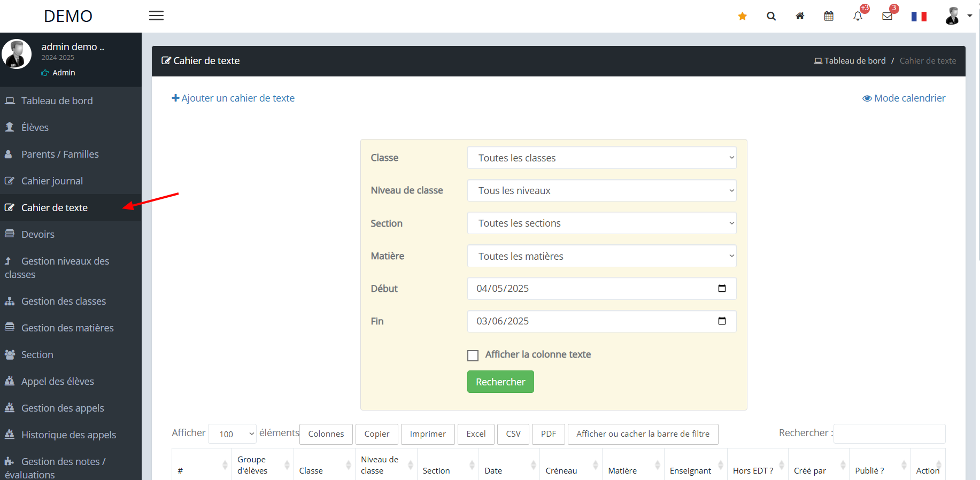Sort by Matière column header
The width and height of the screenshot is (980, 480).
(x=633, y=464)
